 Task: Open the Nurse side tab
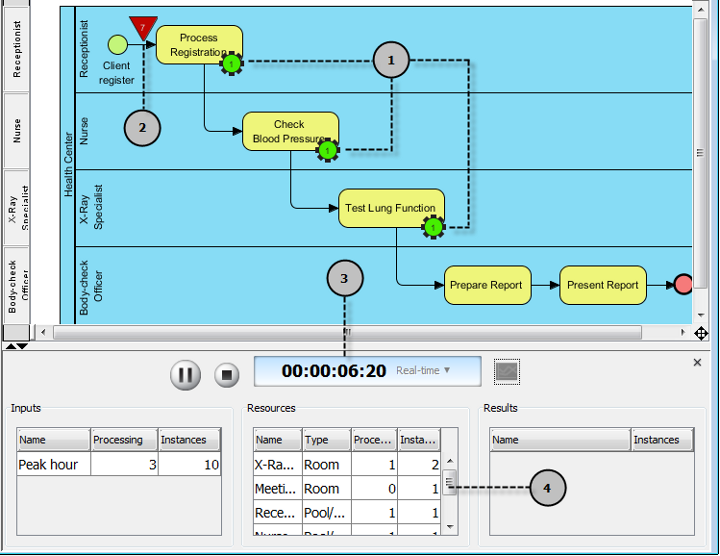click(x=17, y=130)
